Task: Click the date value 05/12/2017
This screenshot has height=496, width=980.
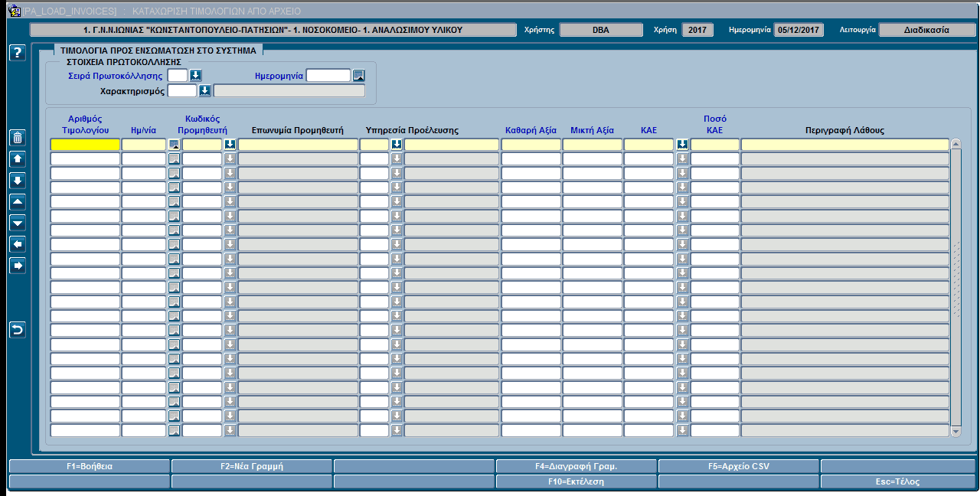Action: tap(799, 30)
